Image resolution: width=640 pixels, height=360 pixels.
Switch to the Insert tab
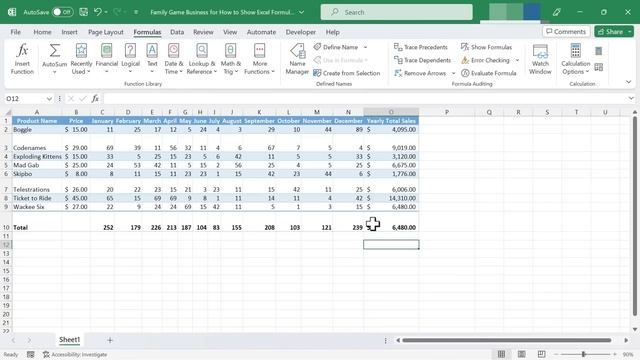(69, 32)
